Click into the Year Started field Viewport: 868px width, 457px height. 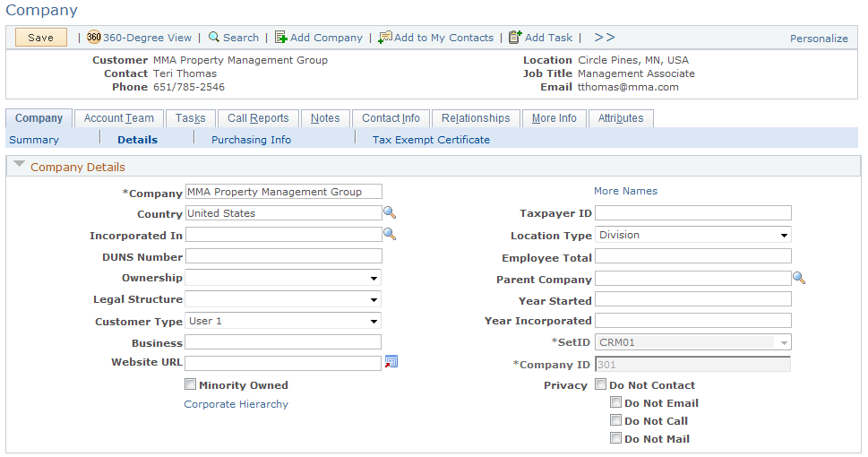[693, 299]
